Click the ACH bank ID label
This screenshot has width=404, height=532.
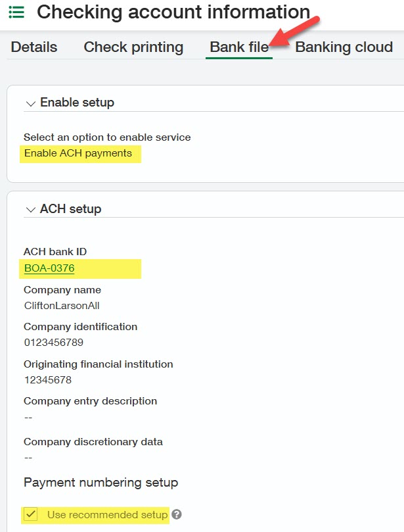coord(56,251)
